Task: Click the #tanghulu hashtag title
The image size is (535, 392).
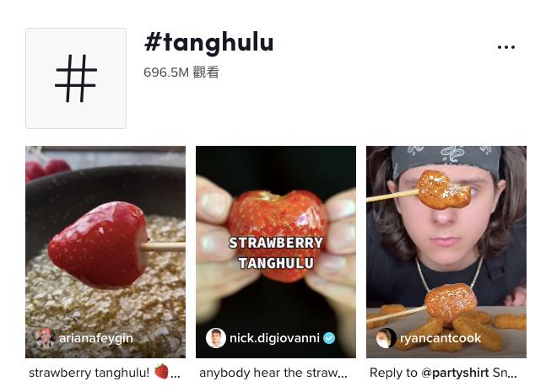Action: coord(208,43)
